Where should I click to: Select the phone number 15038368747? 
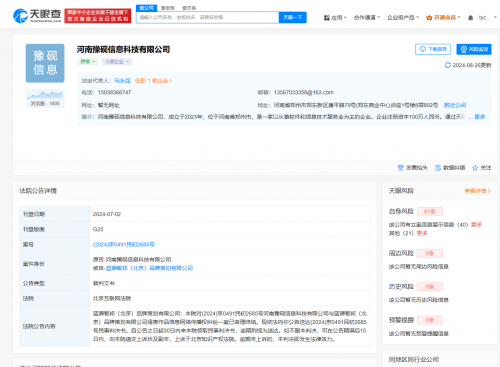coord(114,92)
